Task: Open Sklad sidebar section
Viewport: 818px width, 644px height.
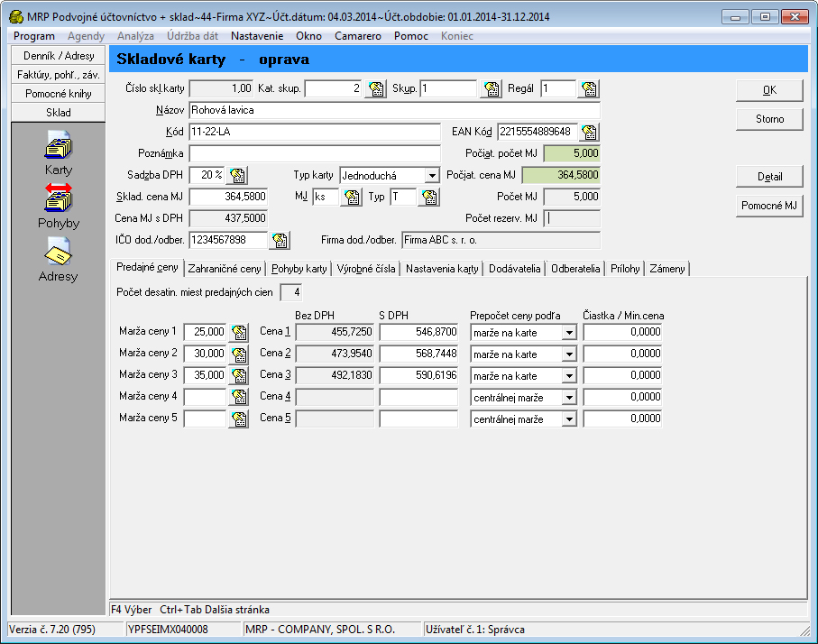Action: [59, 112]
